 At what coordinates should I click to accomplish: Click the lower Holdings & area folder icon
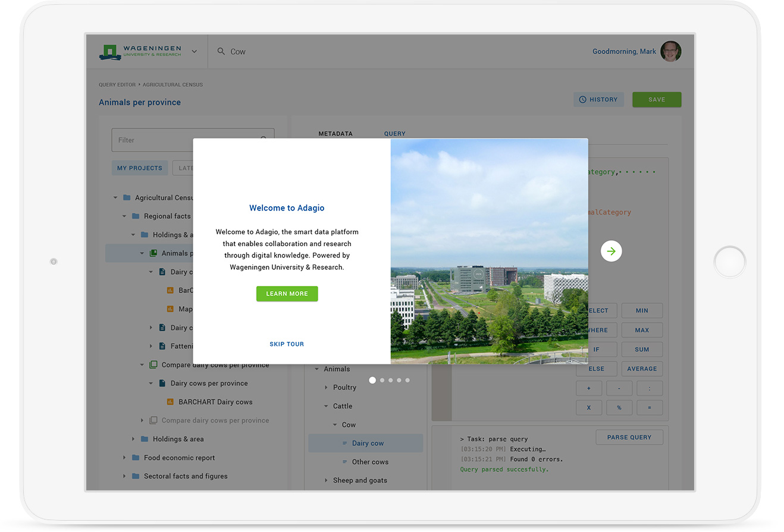(x=145, y=439)
